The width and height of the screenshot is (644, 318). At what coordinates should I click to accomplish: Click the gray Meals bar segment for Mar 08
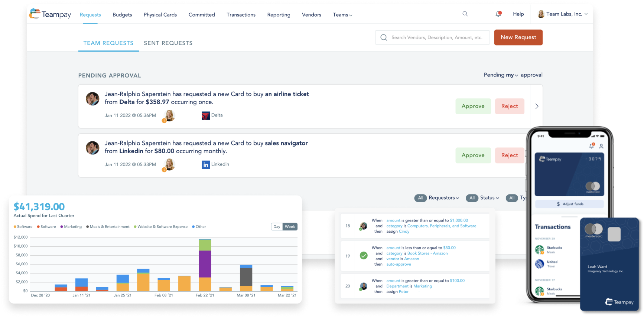[246, 277]
